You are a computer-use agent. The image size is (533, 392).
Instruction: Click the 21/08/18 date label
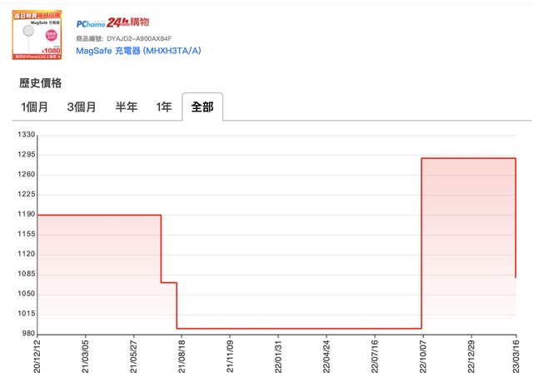(x=182, y=356)
